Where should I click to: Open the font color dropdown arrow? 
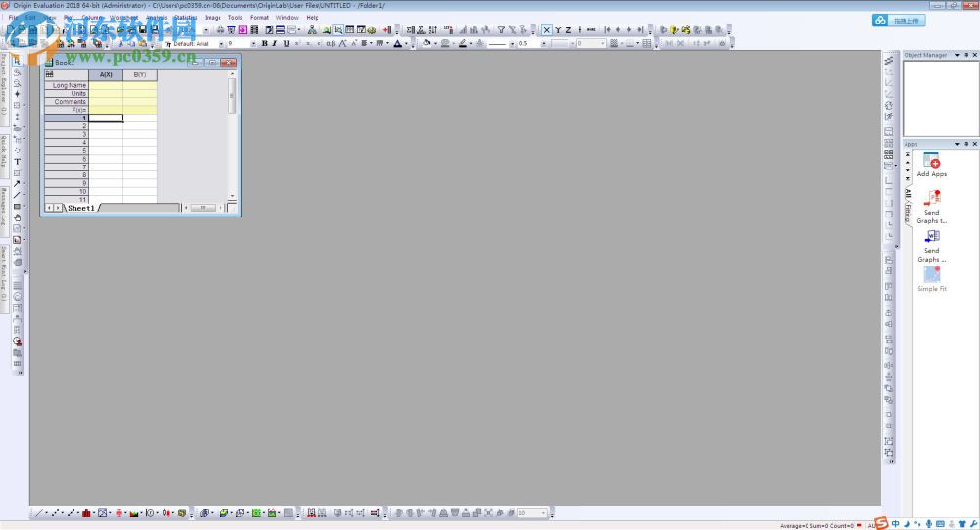(x=406, y=44)
